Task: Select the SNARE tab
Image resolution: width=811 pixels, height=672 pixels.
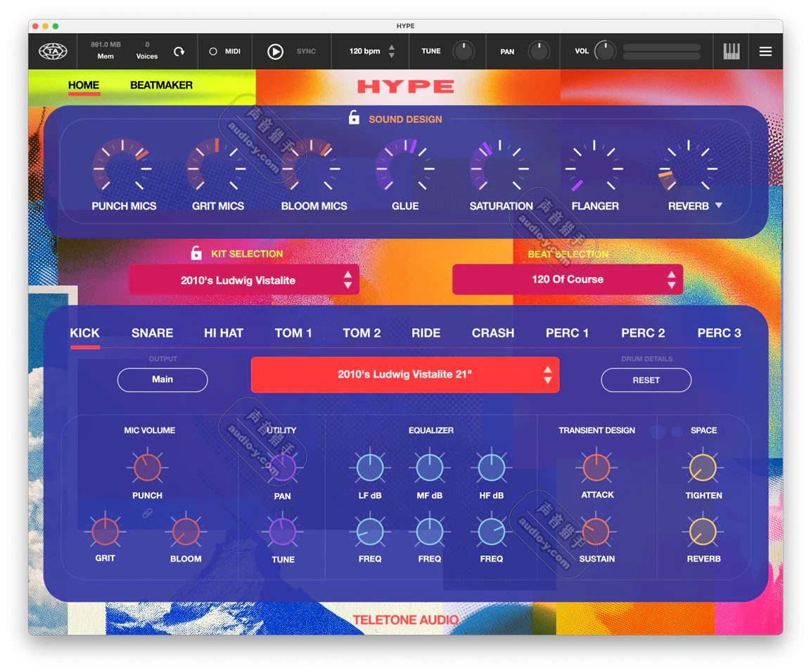Action: click(152, 333)
